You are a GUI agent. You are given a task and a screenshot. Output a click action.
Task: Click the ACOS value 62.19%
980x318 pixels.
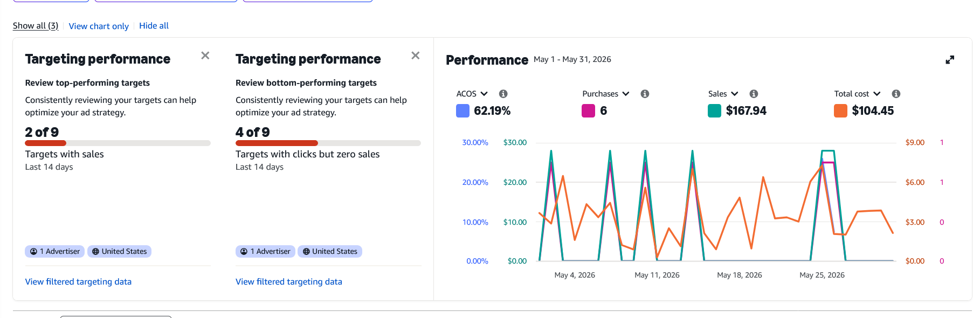point(492,111)
